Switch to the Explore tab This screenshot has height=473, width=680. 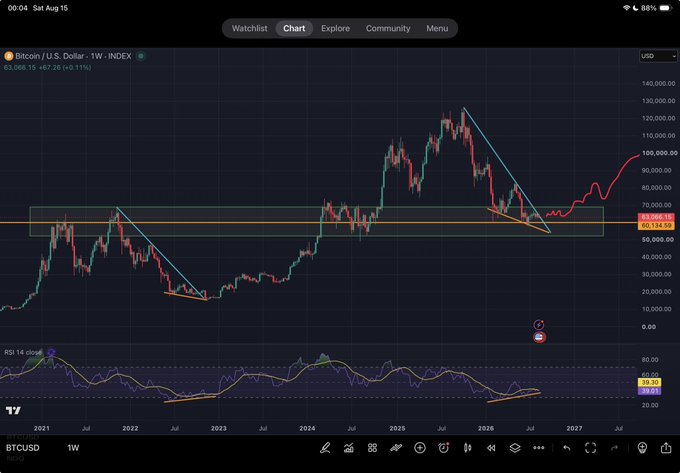(x=335, y=28)
